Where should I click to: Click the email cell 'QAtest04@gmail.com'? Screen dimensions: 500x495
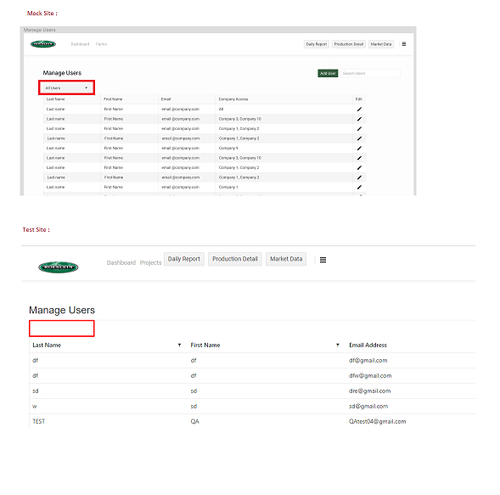[x=377, y=422]
